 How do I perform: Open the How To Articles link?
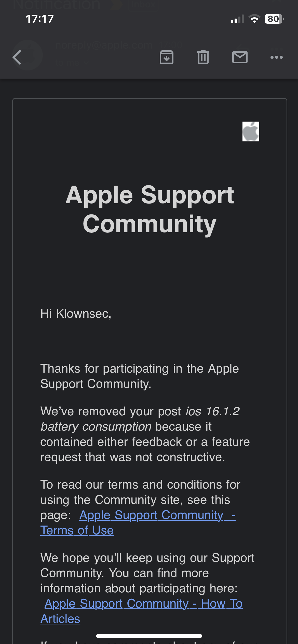[x=144, y=604]
